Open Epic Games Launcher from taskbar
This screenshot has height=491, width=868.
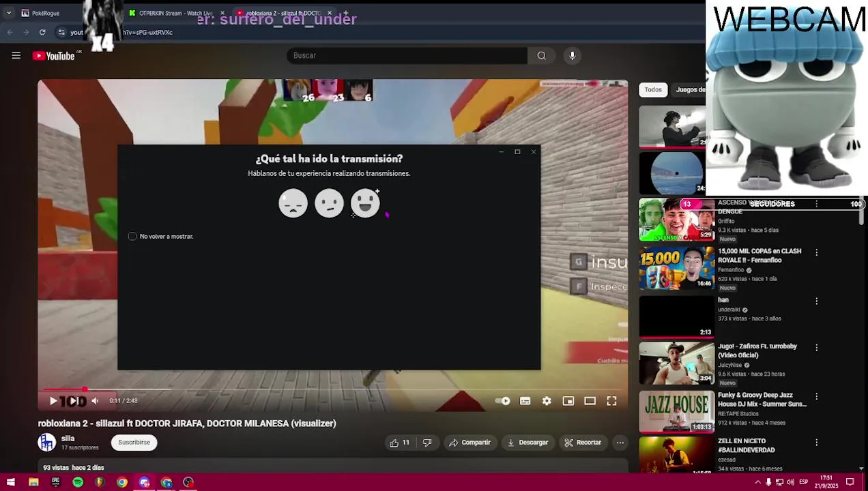coord(55,482)
